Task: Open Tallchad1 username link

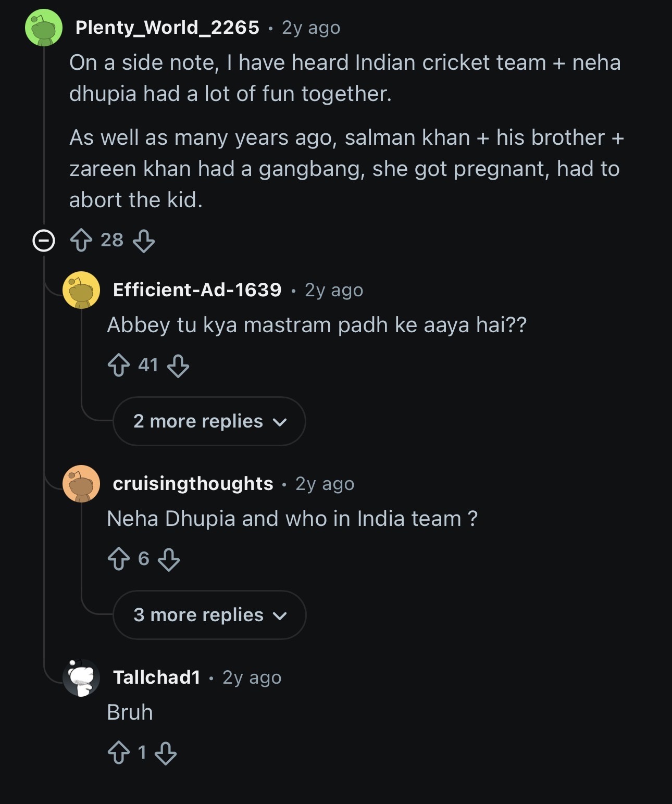Action: [157, 677]
